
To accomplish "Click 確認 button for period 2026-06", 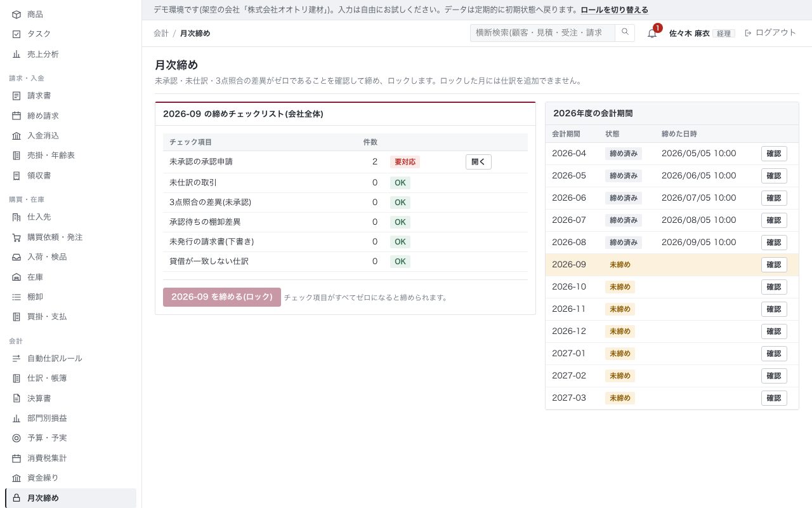I will point(774,198).
